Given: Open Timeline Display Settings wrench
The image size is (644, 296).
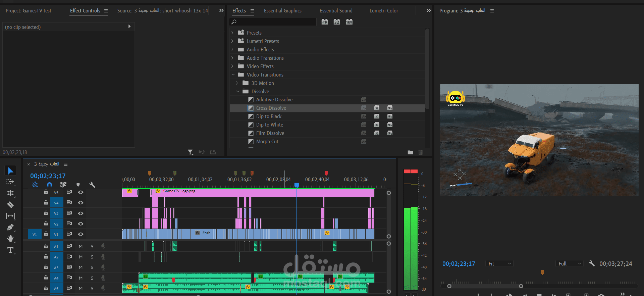Looking at the screenshot, I should [x=92, y=185].
